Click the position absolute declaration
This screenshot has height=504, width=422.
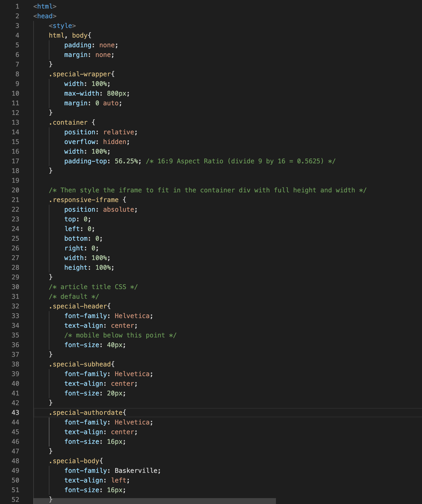tap(101, 209)
